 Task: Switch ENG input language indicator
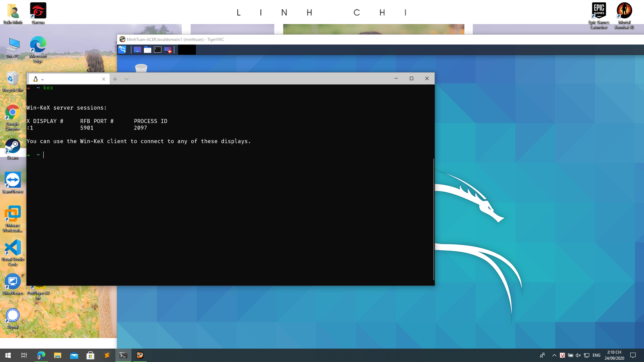click(596, 355)
